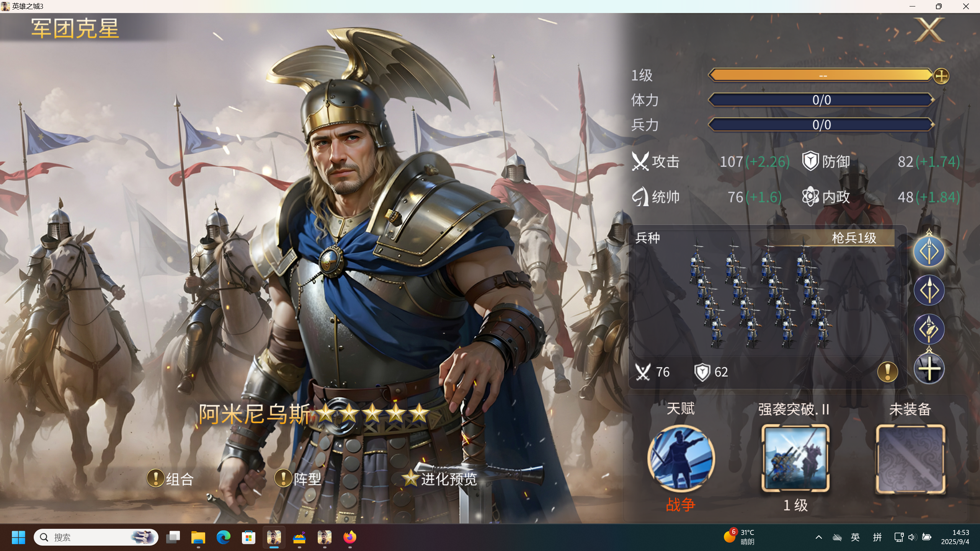Switch input language via 英 indicator
The height and width of the screenshot is (551, 980).
pos(855,537)
